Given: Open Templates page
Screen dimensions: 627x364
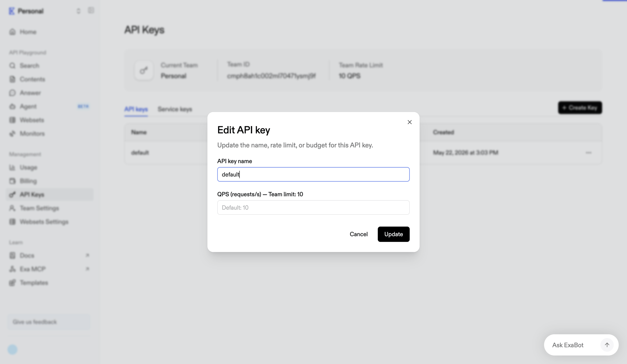Looking at the screenshot, I should point(50,282).
